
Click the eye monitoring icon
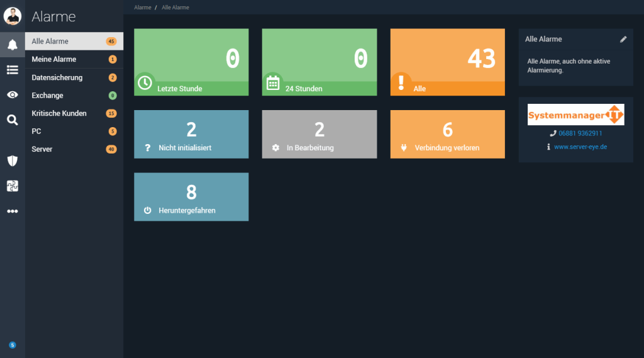tap(12, 94)
